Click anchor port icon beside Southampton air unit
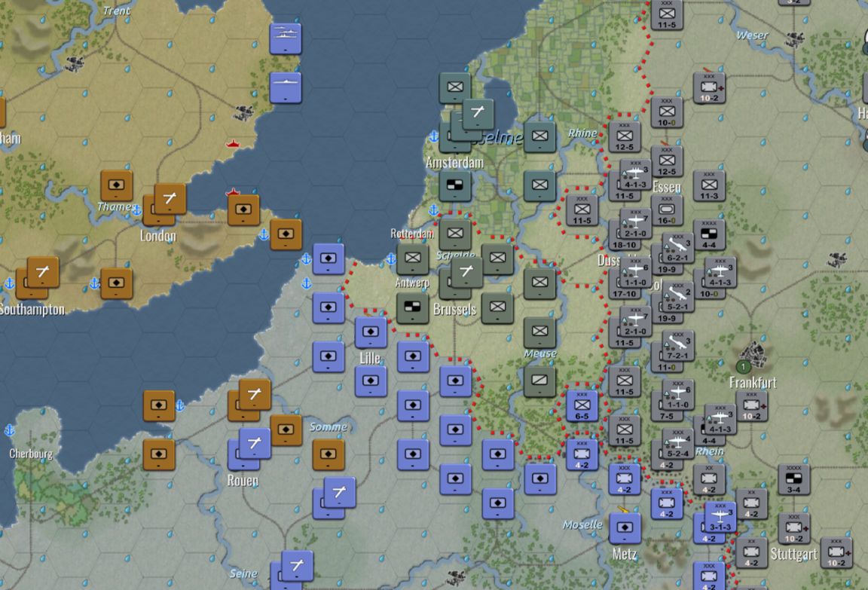The height and width of the screenshot is (590, 868). [x=9, y=283]
